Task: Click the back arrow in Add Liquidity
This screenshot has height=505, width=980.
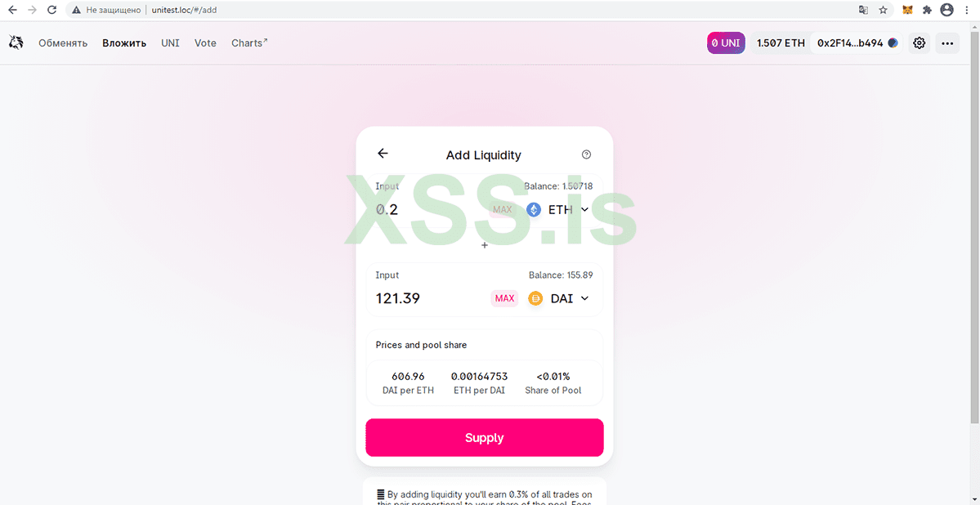Action: pyautogui.click(x=383, y=154)
